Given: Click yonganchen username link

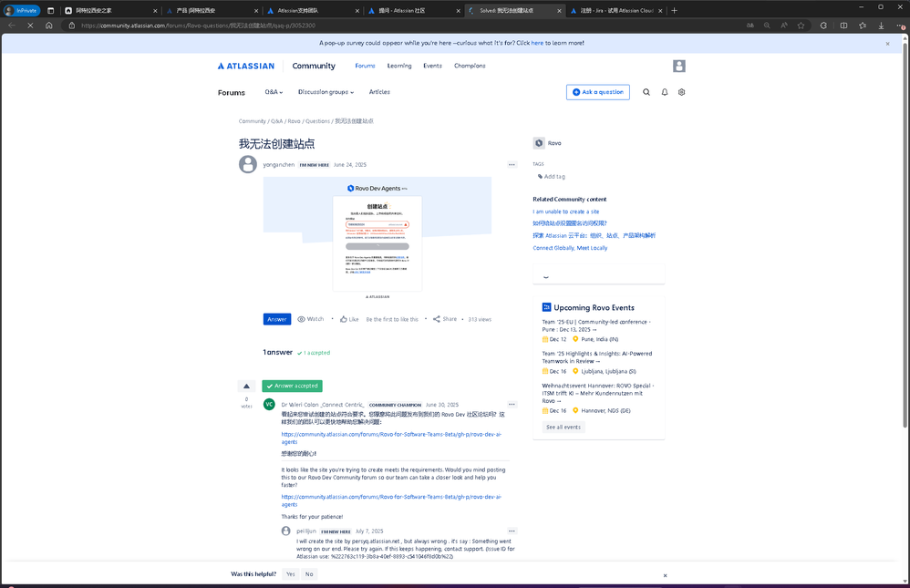Looking at the screenshot, I should (279, 165).
